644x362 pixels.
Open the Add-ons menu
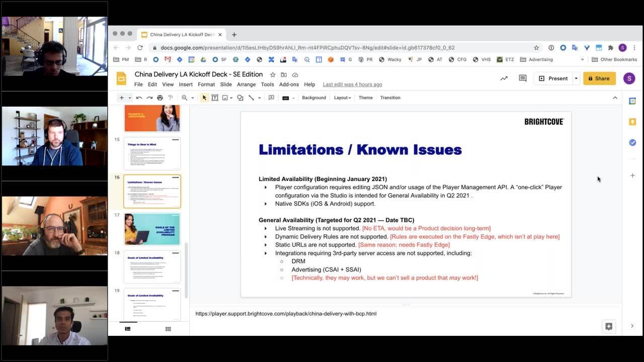coord(289,84)
